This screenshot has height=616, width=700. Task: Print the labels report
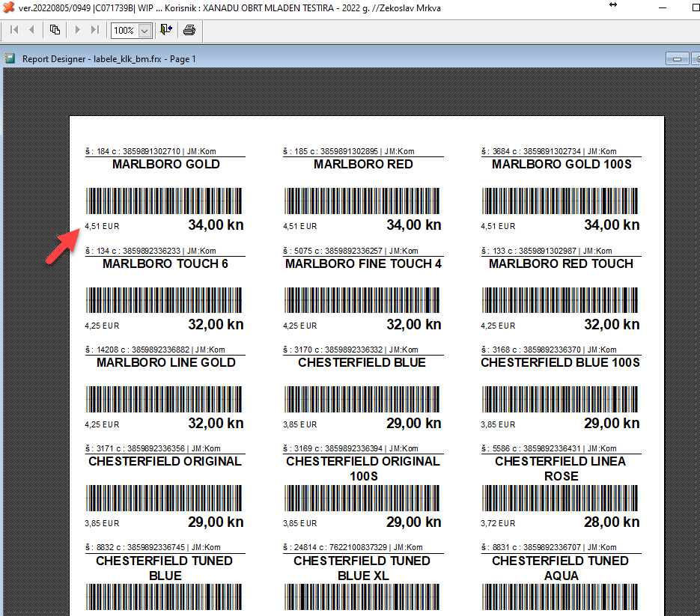point(189,30)
